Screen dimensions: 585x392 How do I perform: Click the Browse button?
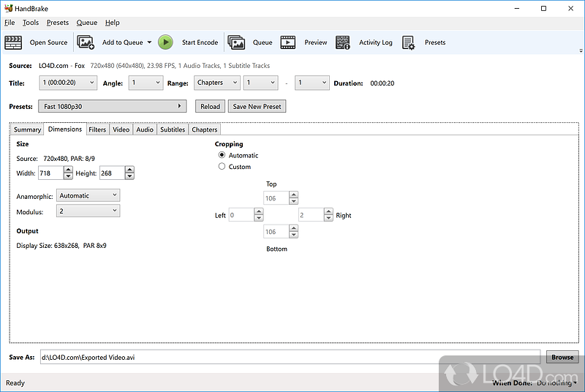point(562,357)
